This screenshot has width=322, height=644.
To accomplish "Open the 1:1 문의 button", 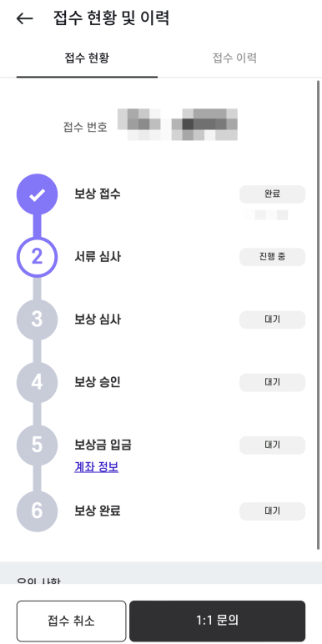I will 217,621.
